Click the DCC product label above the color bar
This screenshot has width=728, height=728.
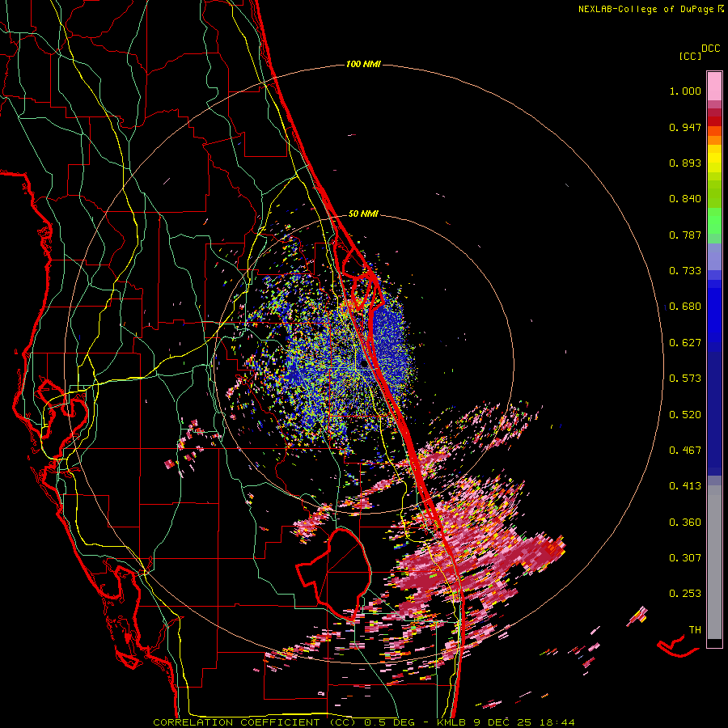710,49
